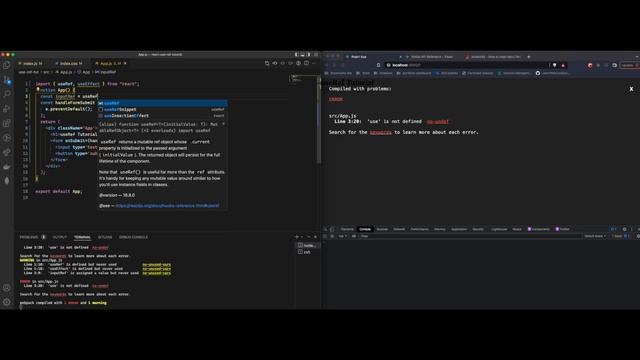
Task: Switch to the DevTools Elements tab
Action: [347, 229]
